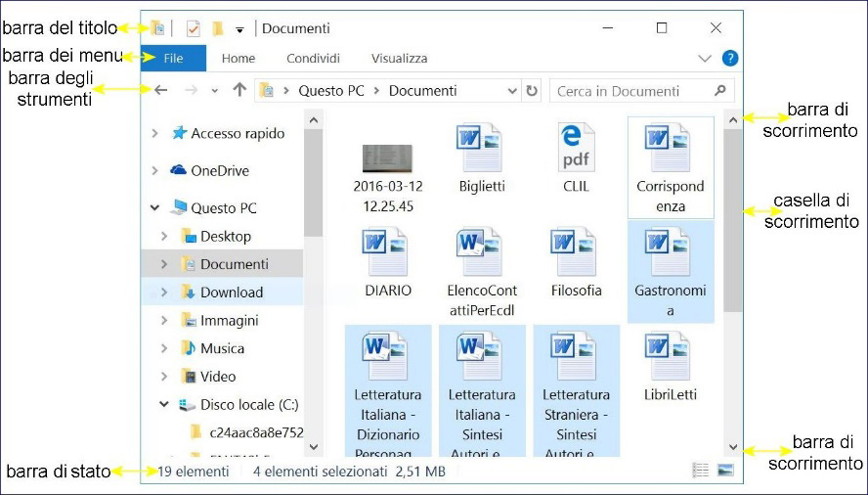Open the CLIL pdf file icon
Screen dimensions: 868x495
click(576, 148)
